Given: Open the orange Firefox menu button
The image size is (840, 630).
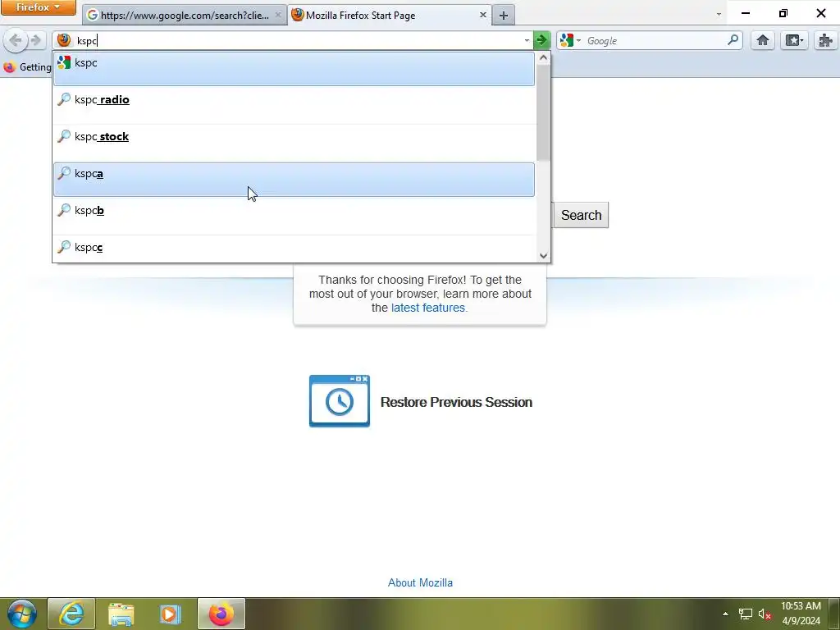Looking at the screenshot, I should (x=38, y=7).
